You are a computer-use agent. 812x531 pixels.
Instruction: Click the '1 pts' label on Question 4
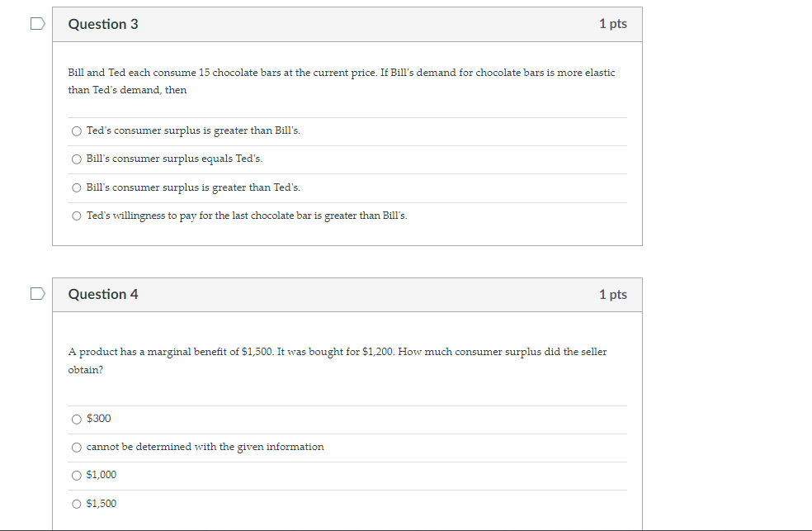tap(613, 294)
